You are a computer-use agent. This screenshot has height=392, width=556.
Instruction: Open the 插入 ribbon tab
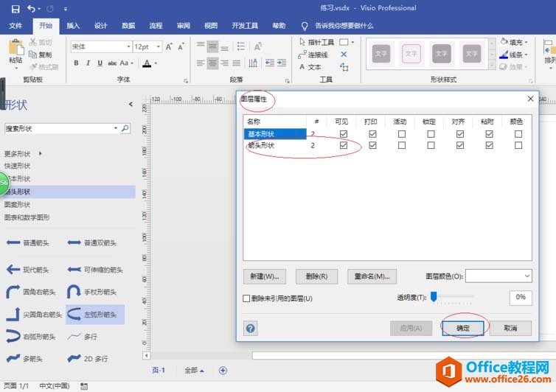[x=73, y=26]
